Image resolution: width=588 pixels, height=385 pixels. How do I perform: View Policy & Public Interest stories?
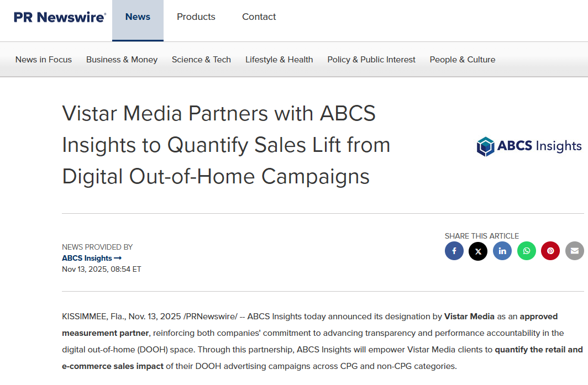[371, 59]
